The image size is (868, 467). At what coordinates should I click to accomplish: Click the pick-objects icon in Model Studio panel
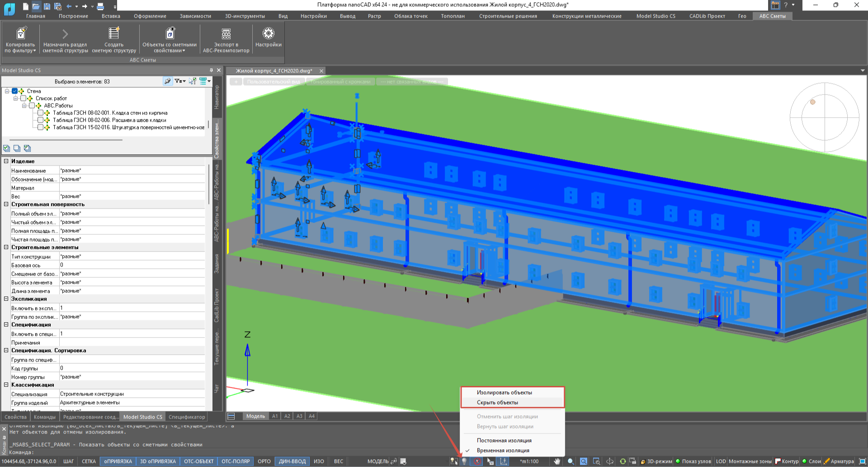point(168,81)
